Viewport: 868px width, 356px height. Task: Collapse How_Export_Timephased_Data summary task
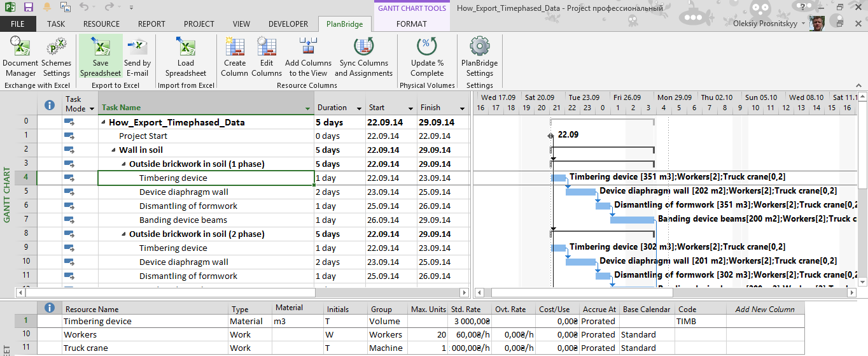click(103, 122)
